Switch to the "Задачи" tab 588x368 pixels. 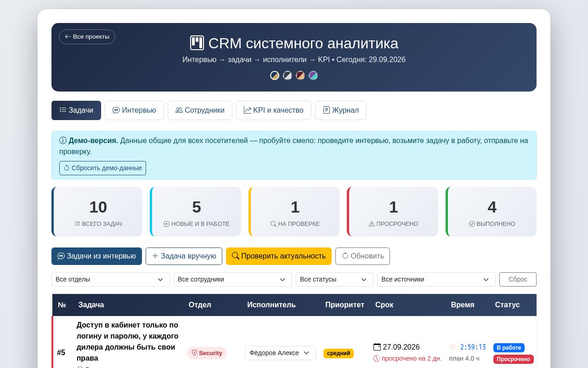[x=76, y=110]
